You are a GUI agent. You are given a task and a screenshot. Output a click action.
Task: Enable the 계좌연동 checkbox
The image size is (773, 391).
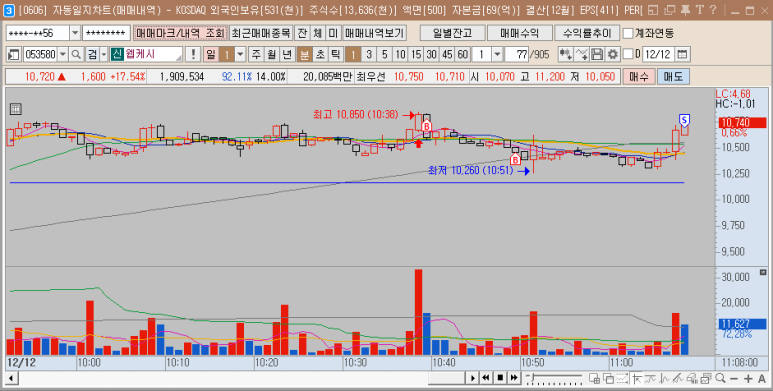tap(628, 34)
